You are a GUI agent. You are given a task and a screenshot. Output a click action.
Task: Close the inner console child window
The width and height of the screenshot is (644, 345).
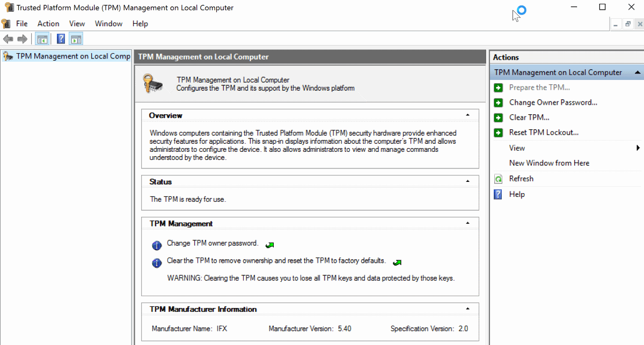[639, 24]
